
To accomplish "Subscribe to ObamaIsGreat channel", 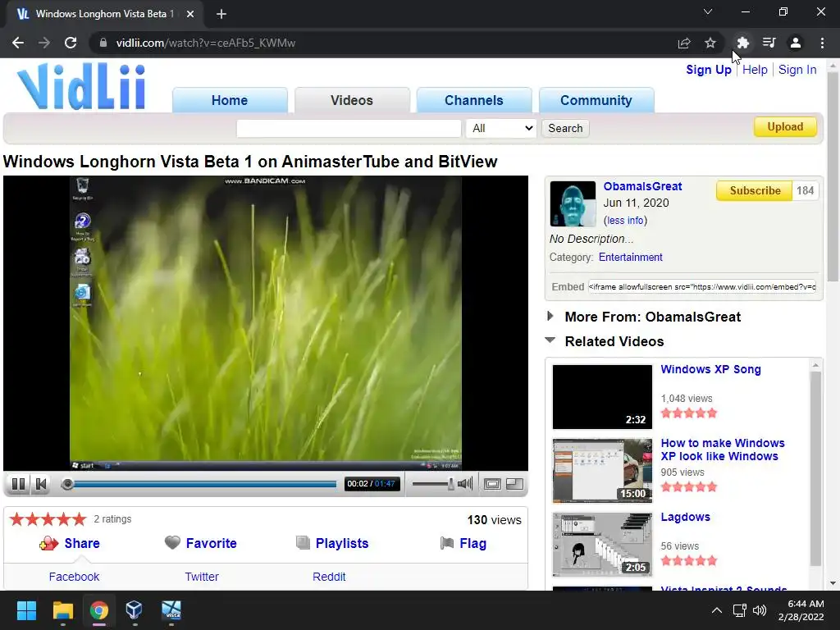I will point(755,190).
